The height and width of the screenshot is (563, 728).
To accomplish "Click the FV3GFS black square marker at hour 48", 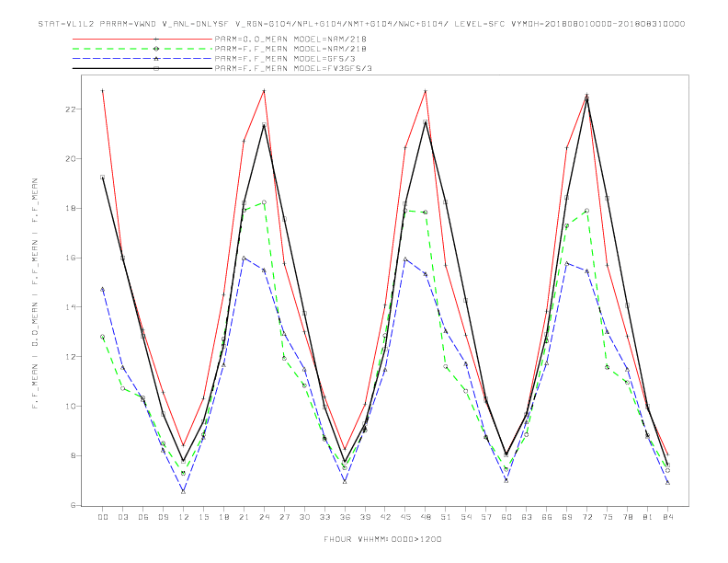I will pyautogui.click(x=426, y=121).
